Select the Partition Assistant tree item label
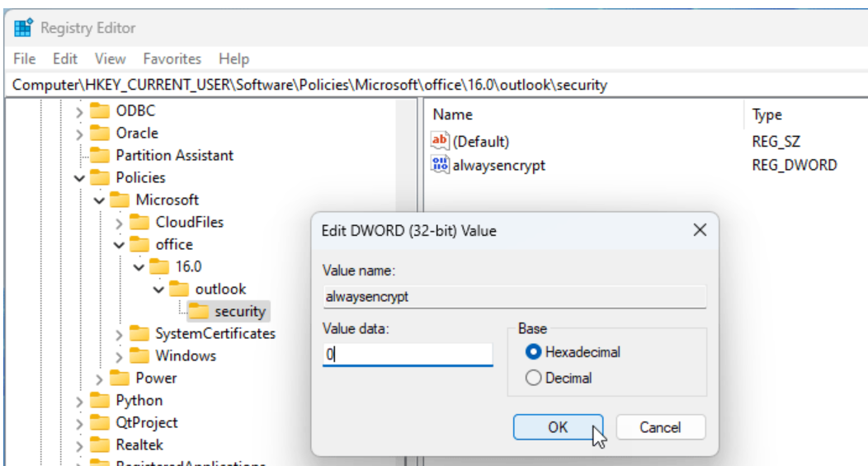 tap(174, 155)
